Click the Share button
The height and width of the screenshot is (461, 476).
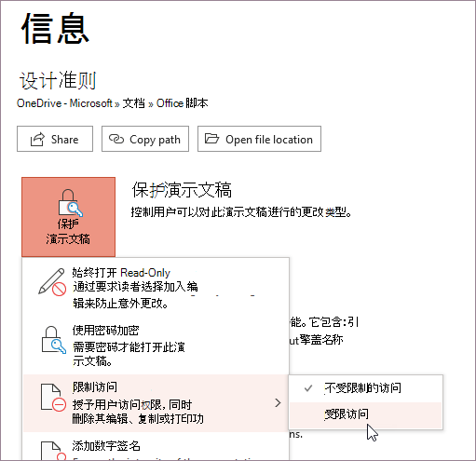click(x=55, y=139)
